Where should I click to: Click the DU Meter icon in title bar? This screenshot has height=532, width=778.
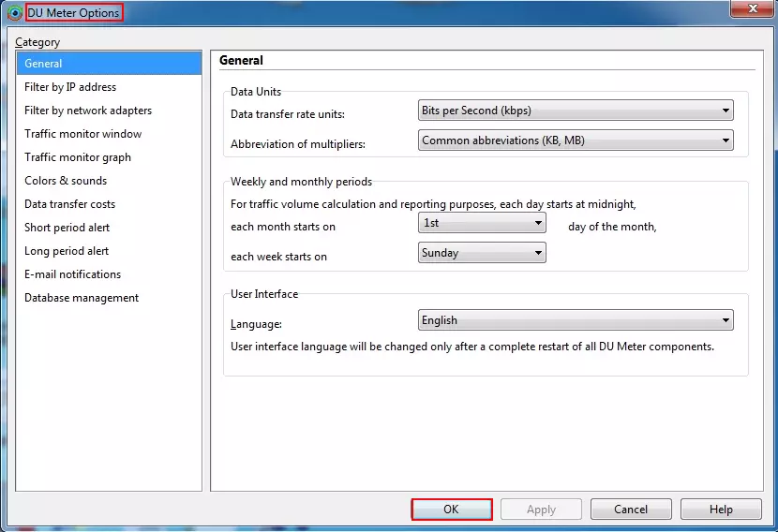15,13
